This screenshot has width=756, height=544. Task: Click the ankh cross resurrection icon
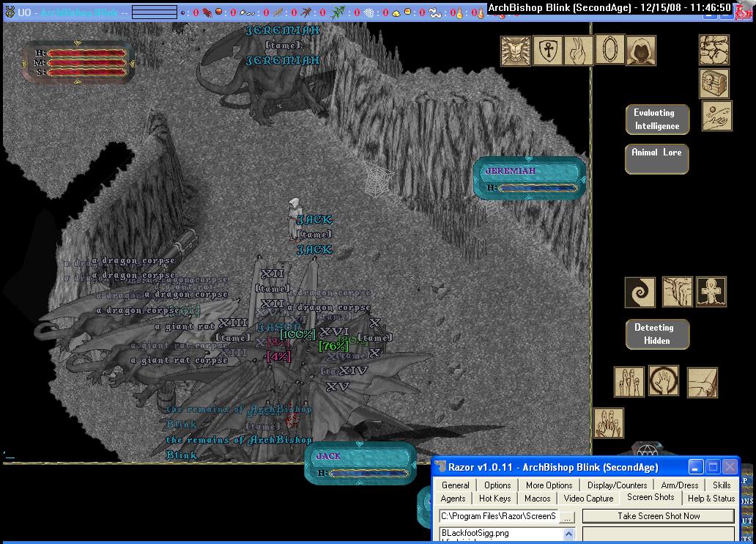click(711, 292)
